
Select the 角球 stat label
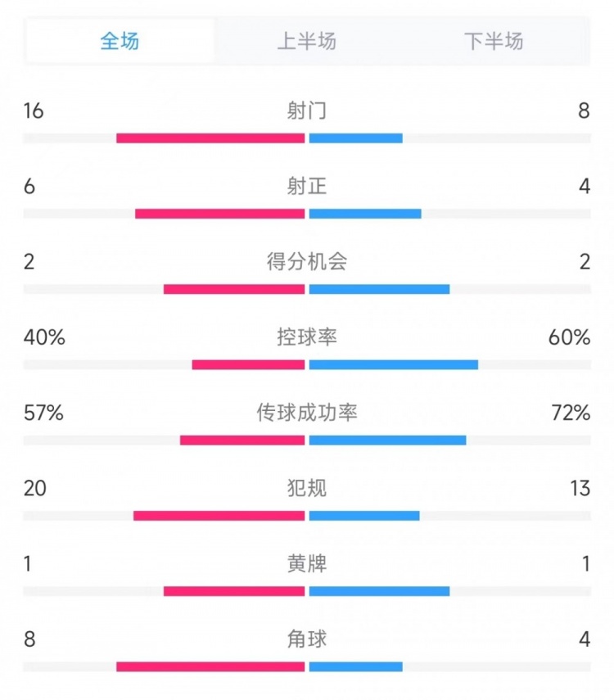coord(307,639)
